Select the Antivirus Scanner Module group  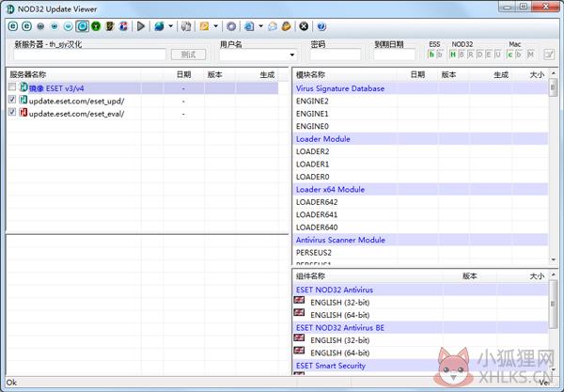[x=420, y=240]
